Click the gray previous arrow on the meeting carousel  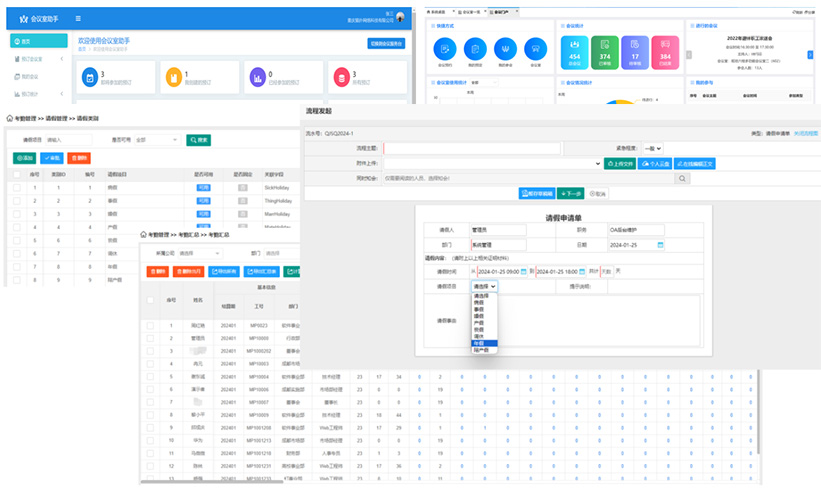pyautogui.click(x=689, y=54)
